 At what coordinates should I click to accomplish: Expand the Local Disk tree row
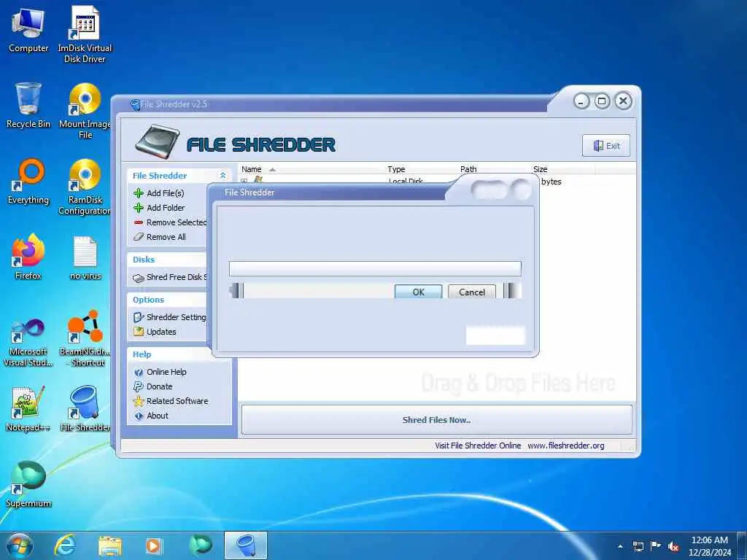244,182
